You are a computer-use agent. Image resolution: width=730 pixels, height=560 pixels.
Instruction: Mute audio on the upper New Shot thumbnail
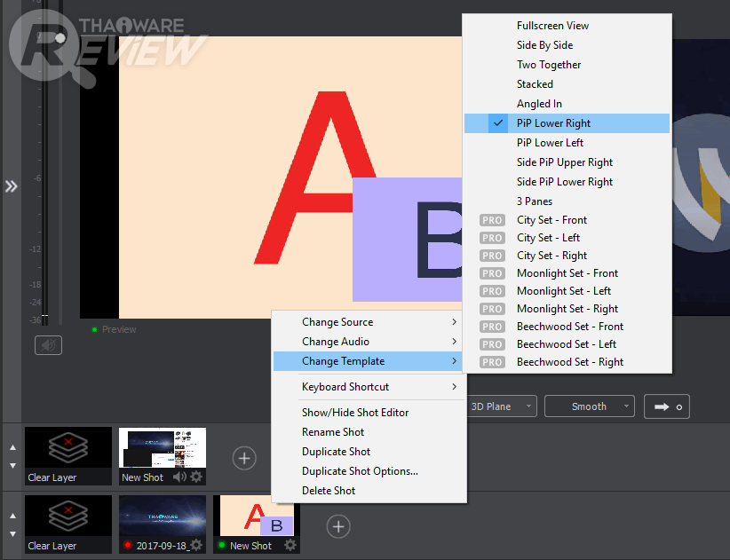179,477
